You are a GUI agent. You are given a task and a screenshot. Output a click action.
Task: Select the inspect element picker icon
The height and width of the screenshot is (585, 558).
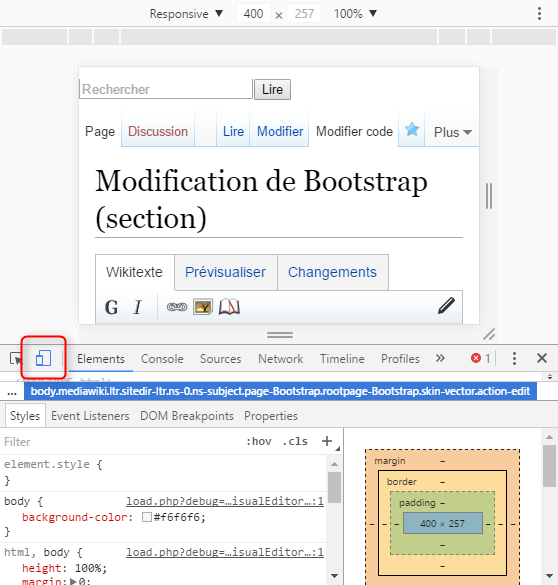click(x=16, y=359)
